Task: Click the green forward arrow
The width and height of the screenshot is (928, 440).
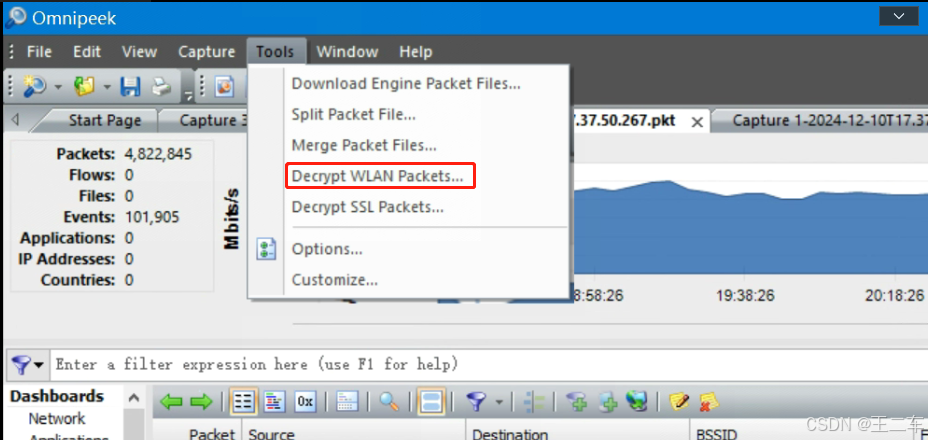Action: click(201, 402)
